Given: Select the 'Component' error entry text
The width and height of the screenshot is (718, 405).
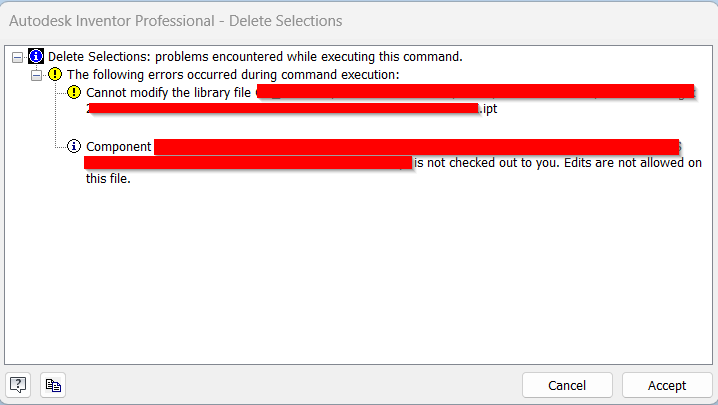Looking at the screenshot, I should coord(119,146).
